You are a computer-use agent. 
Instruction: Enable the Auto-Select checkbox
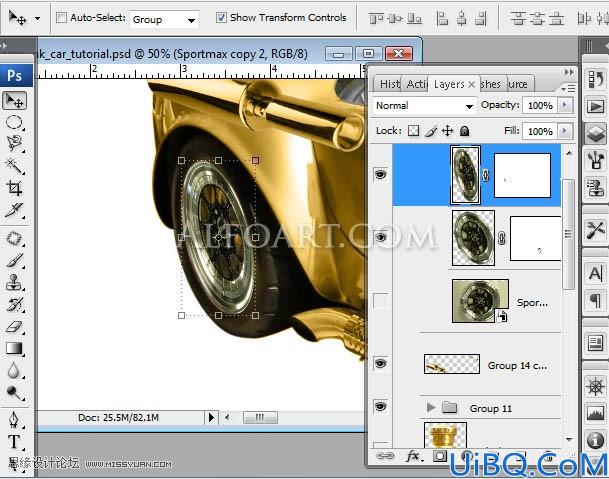(x=61, y=17)
